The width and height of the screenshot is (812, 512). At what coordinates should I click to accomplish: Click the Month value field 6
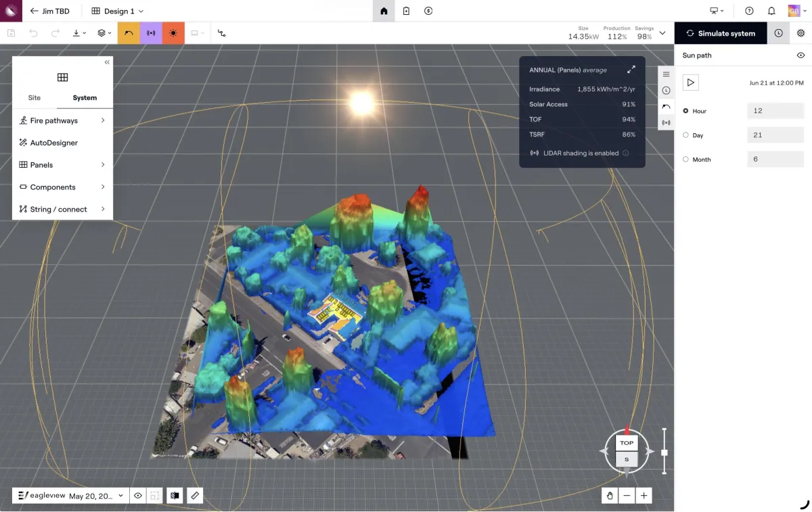(x=775, y=160)
